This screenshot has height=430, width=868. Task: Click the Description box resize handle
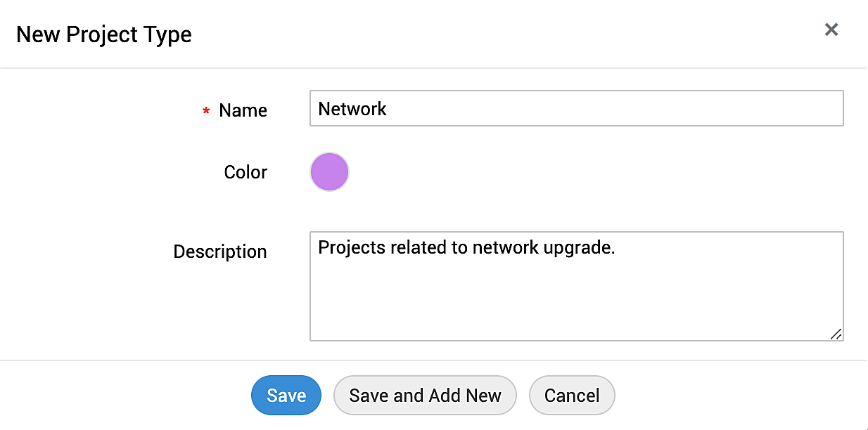tap(836, 334)
